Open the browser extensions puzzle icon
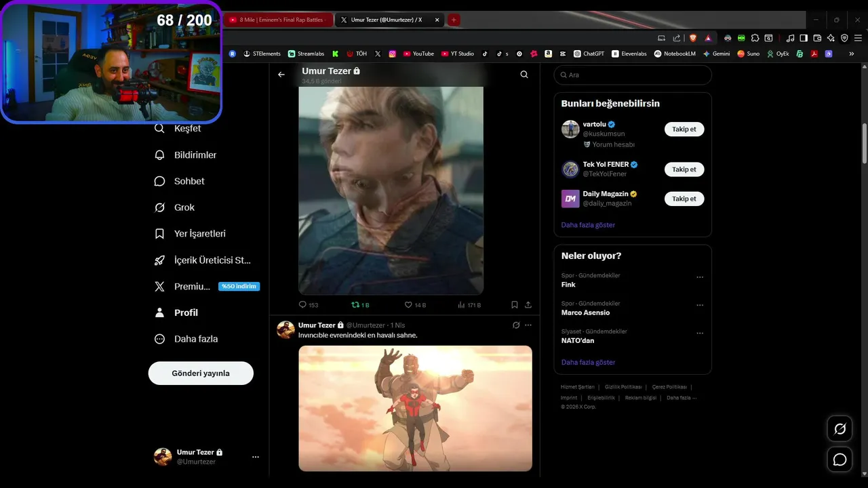 755,38
